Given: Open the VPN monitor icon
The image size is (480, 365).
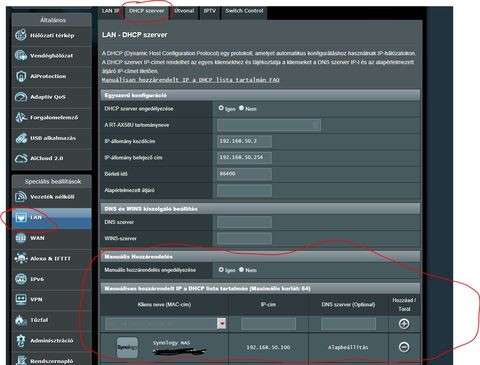Looking at the screenshot, I should (21, 299).
